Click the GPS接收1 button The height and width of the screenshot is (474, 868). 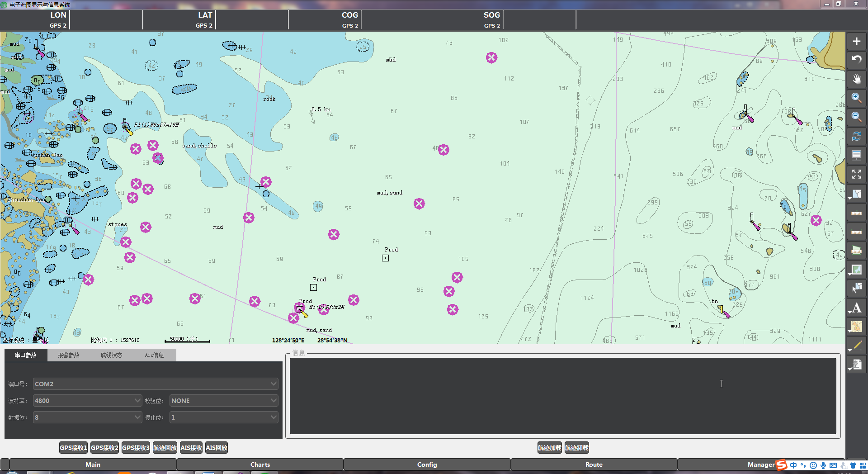(x=73, y=448)
